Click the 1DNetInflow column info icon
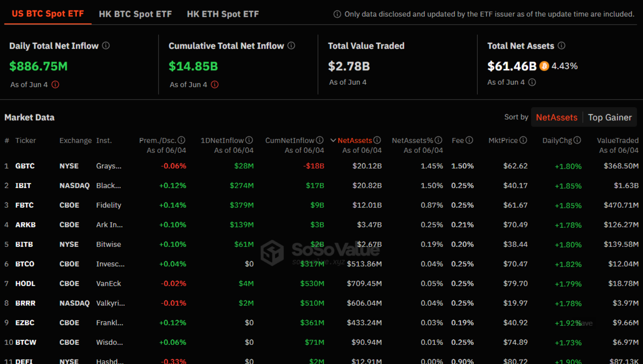The image size is (643, 364). pyautogui.click(x=249, y=140)
